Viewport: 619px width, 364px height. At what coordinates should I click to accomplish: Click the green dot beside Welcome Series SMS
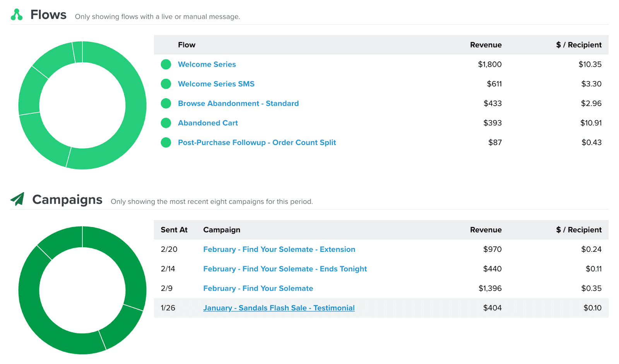click(x=166, y=84)
